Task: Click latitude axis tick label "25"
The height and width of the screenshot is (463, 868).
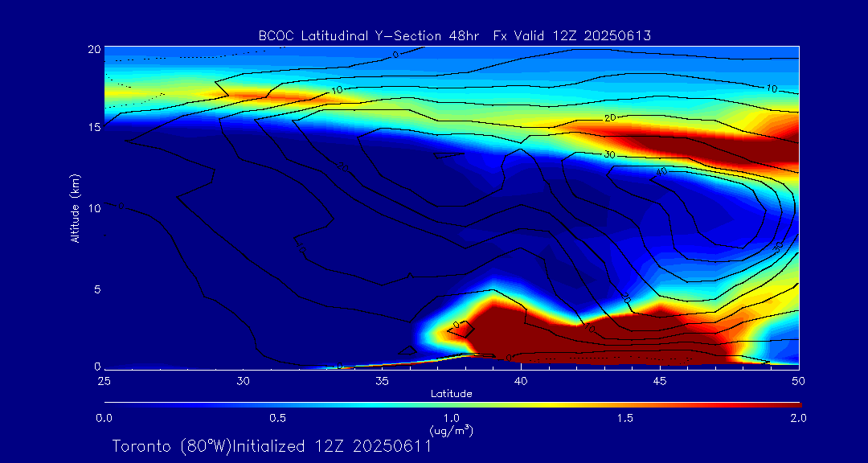Action: click(x=104, y=381)
